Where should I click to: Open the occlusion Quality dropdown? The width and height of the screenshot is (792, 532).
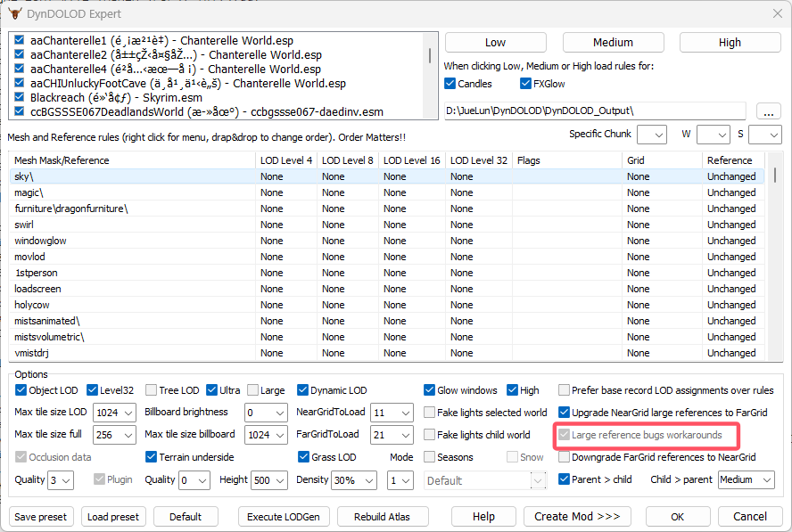61,480
